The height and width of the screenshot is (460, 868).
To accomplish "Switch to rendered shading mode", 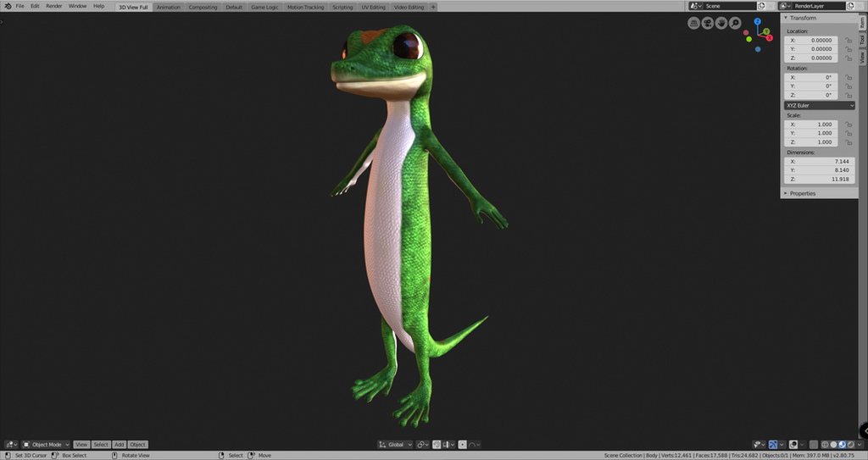I will [x=851, y=445].
